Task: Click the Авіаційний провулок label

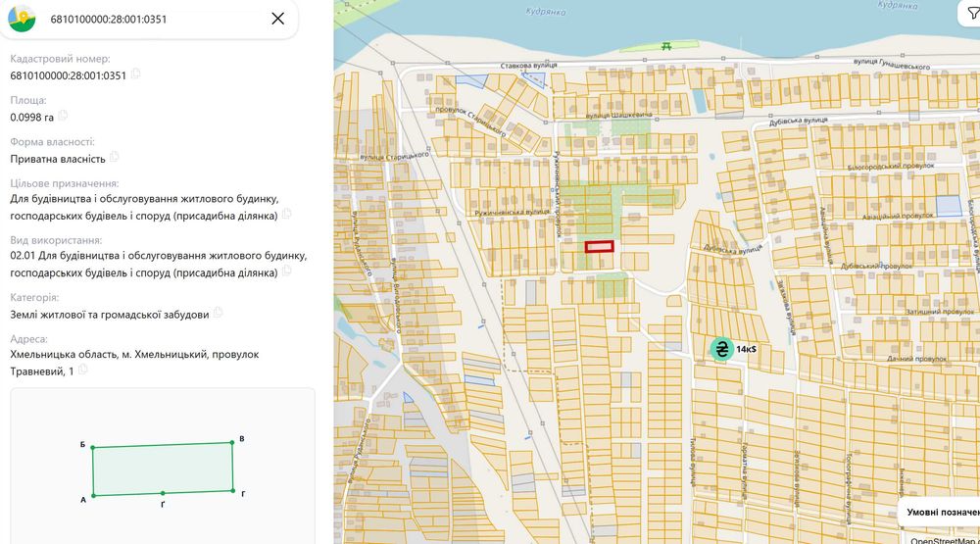Action: tap(898, 216)
